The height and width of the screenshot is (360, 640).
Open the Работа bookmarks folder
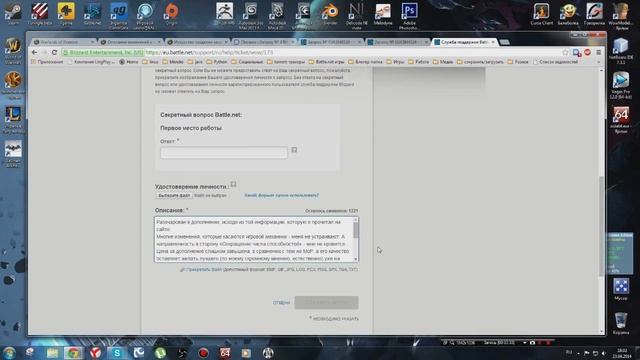coord(418,62)
